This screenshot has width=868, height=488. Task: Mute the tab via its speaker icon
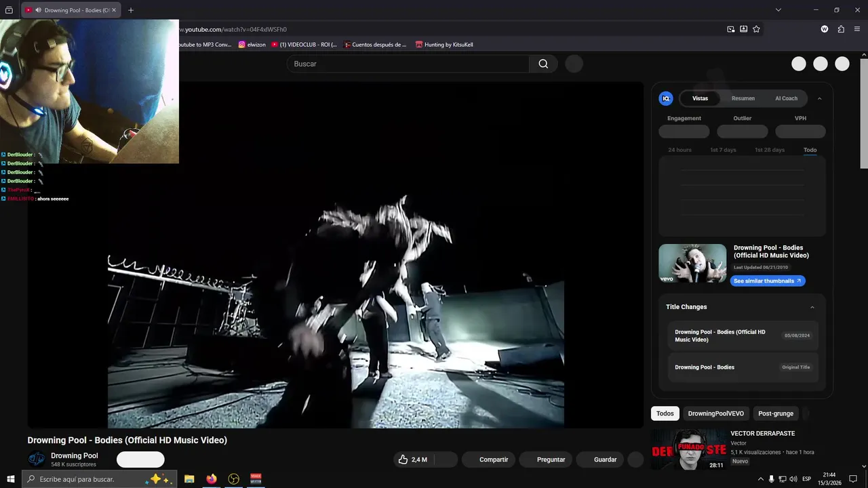click(38, 10)
